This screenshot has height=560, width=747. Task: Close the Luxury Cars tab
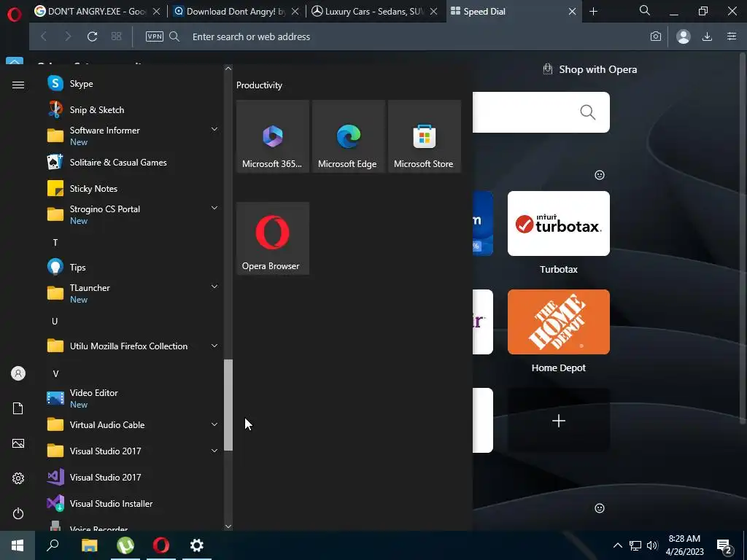coord(433,12)
